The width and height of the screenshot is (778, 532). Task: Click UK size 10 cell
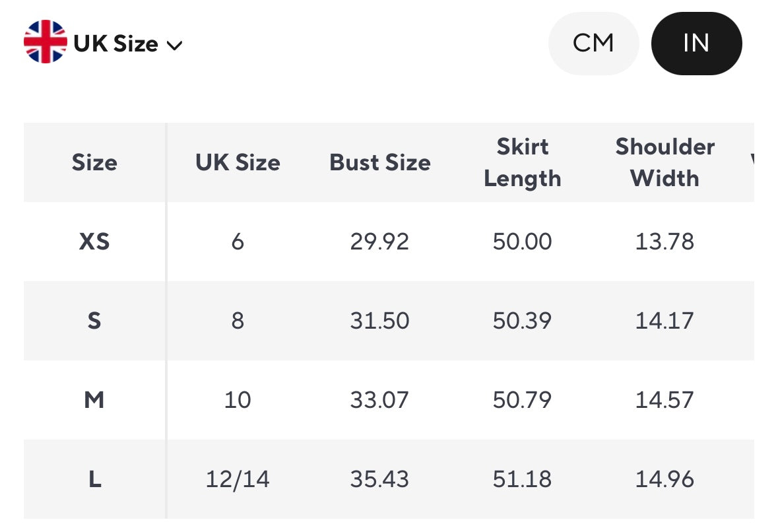click(238, 400)
